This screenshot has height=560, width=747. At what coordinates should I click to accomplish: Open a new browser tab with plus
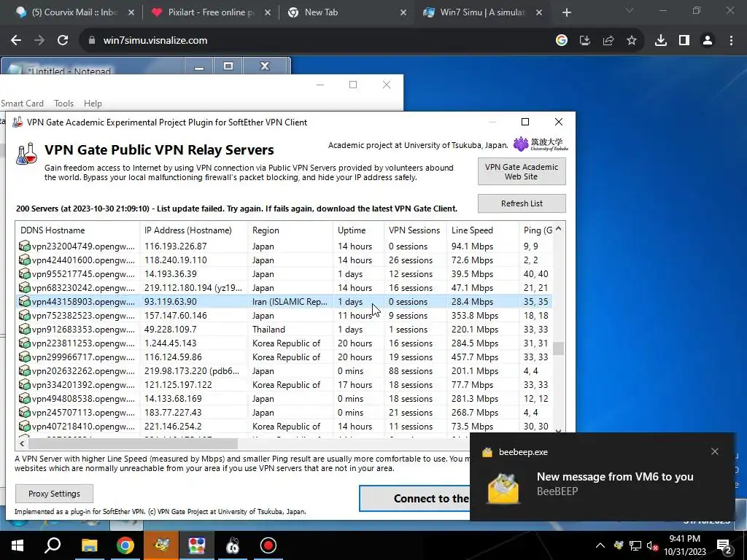[x=566, y=12]
